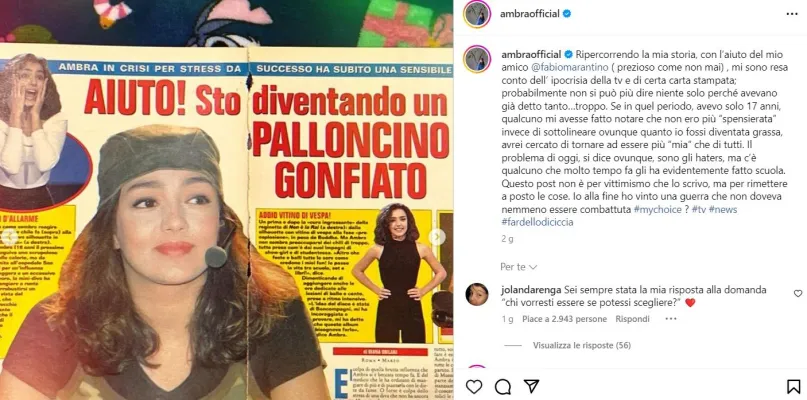Viewport: 807px width, 400px height.
Task: Open the comment's three-dot options
Action: [671, 319]
